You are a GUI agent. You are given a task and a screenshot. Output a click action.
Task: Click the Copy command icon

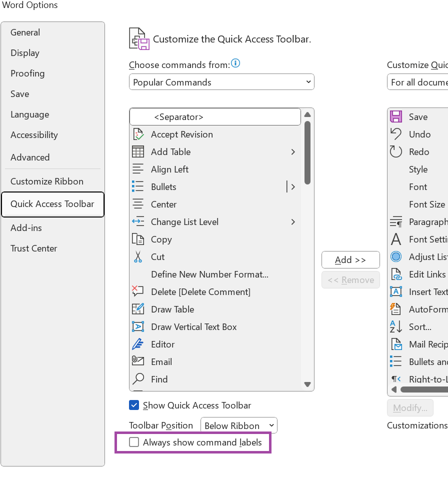tap(138, 239)
